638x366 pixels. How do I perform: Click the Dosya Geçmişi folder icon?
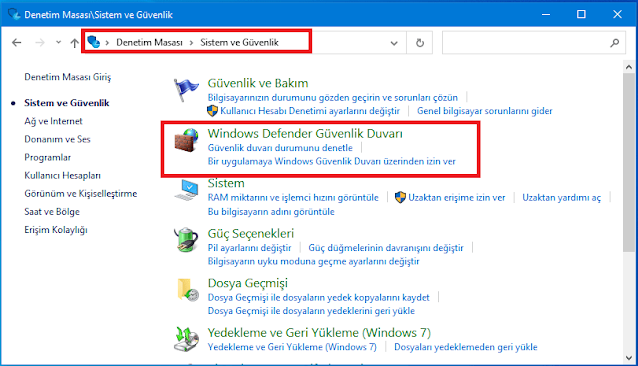(187, 290)
